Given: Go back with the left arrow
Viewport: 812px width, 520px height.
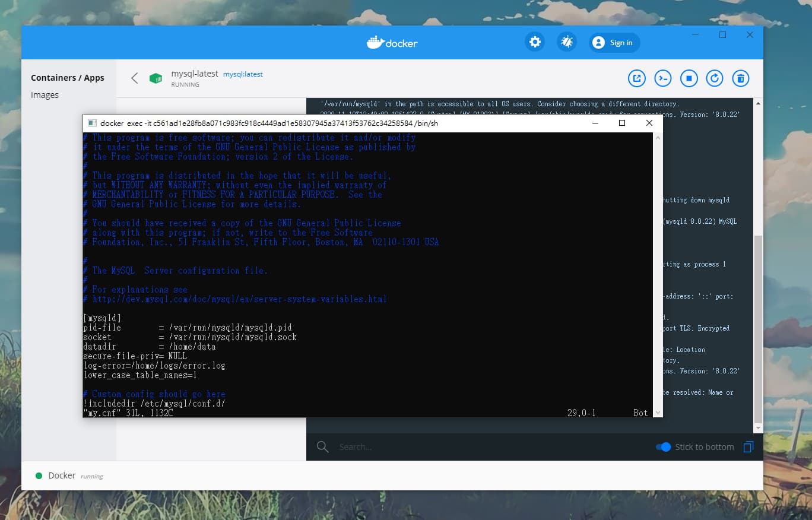Looking at the screenshot, I should coord(135,78).
